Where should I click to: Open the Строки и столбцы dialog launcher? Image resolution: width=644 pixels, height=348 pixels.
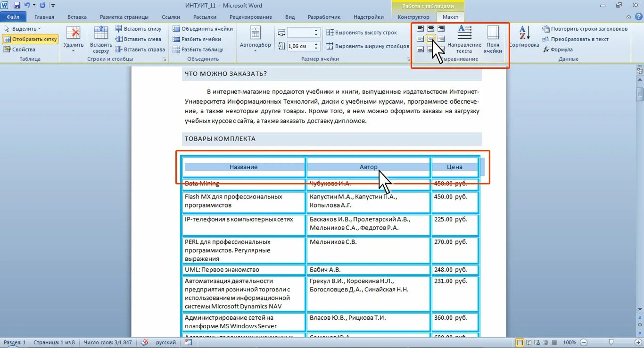tap(165, 59)
